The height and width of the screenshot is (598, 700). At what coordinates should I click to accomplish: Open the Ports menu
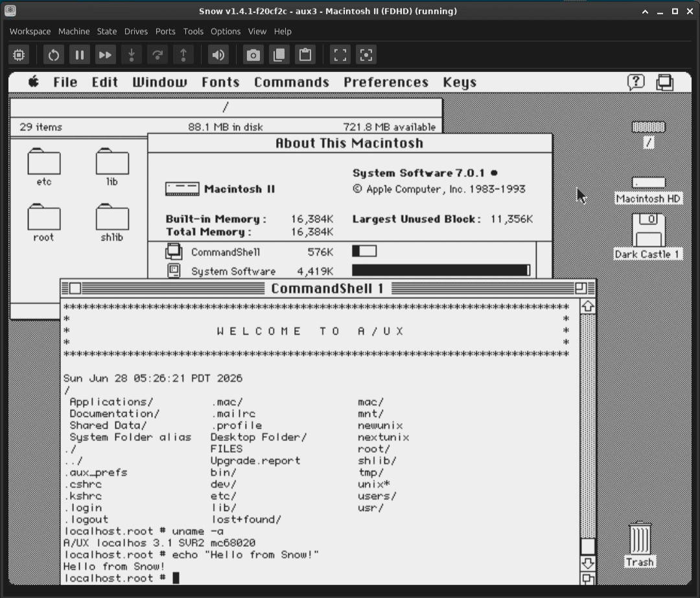coord(165,31)
